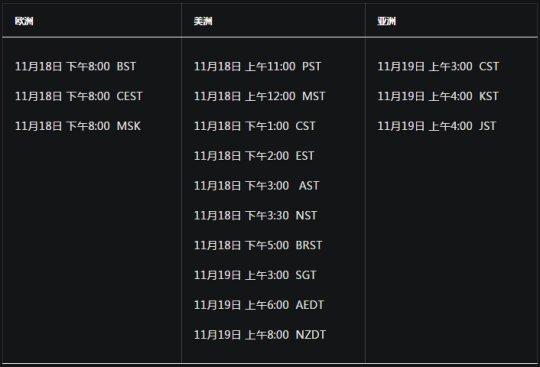Image resolution: width=540 pixels, height=367 pixels.
Task: Select the 下午3:30 NST time entry
Action: 256,216
